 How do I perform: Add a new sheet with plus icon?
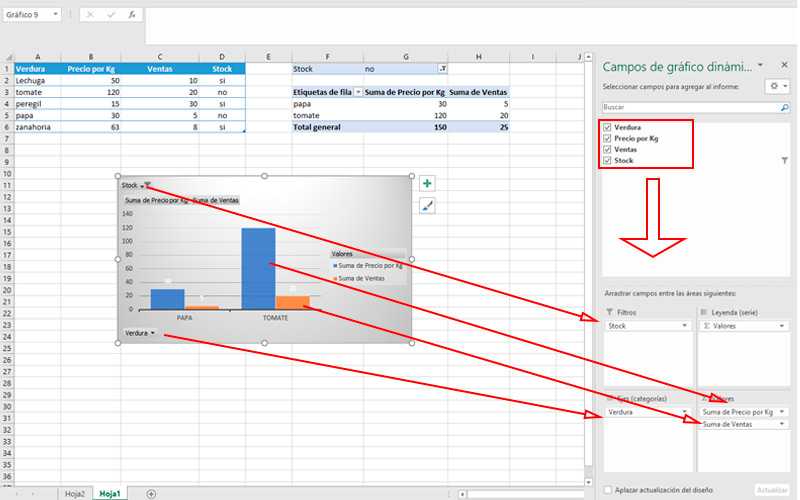tap(151, 494)
